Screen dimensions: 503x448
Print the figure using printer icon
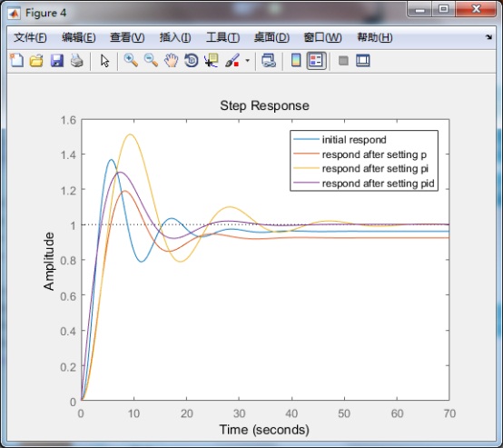pyautogui.click(x=77, y=60)
